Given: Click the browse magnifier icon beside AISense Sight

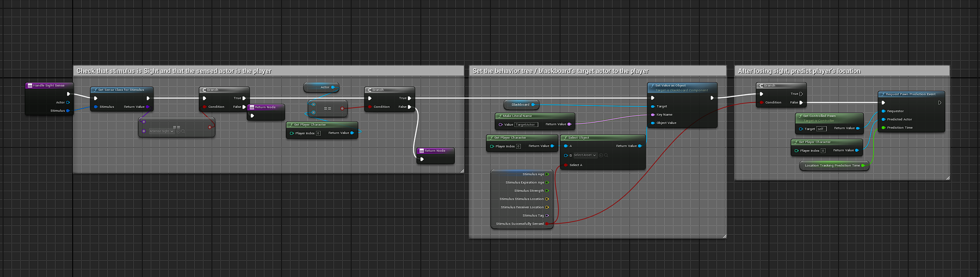Looking at the screenshot, I should (x=183, y=131).
